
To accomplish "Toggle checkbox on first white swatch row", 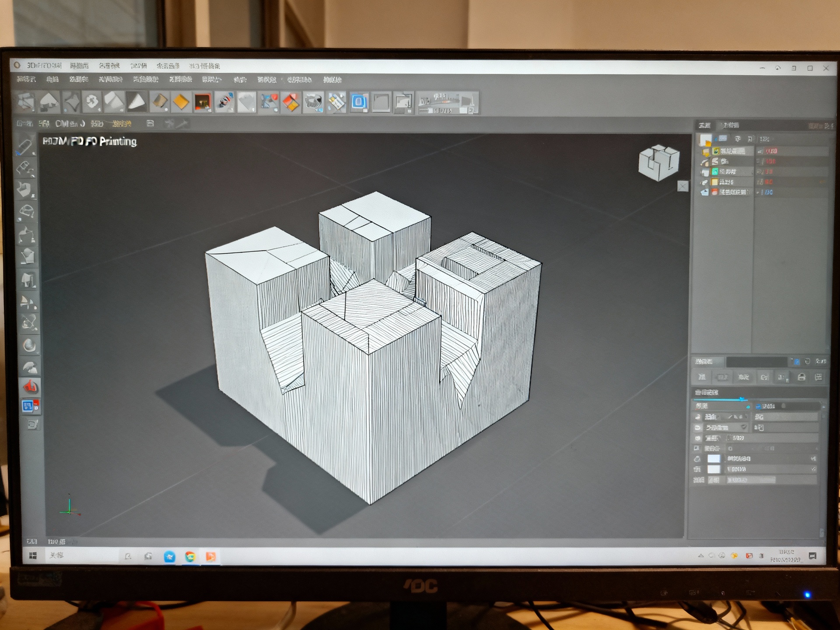I will 813,458.
